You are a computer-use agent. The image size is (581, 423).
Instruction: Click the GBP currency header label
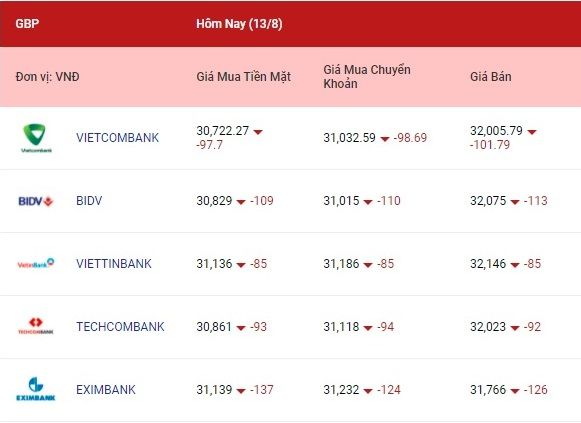click(27, 23)
